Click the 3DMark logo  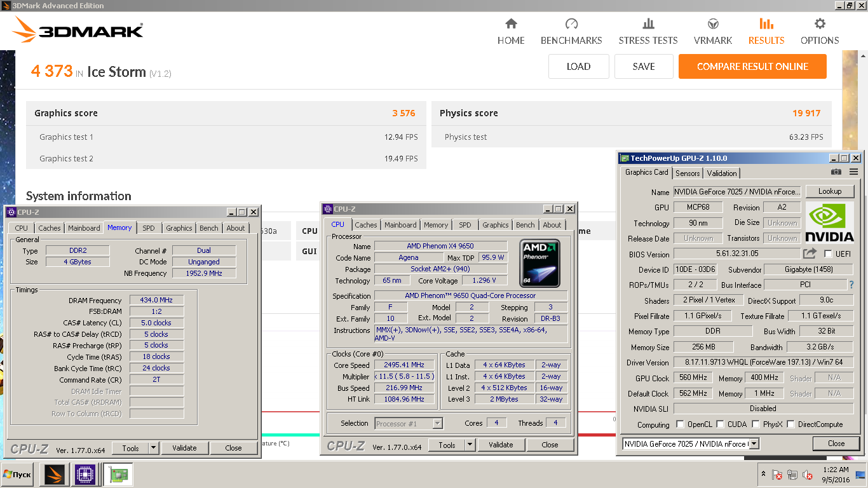click(78, 30)
